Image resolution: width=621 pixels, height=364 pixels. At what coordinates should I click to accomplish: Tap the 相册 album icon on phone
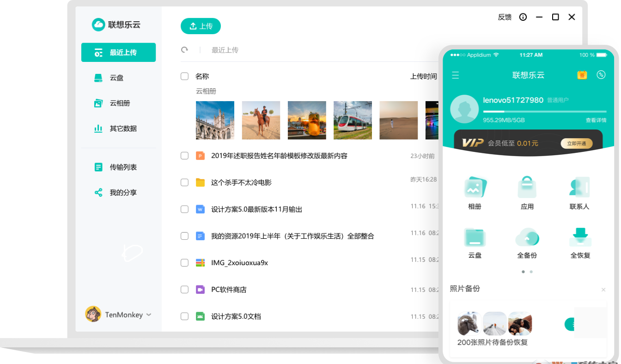click(475, 187)
